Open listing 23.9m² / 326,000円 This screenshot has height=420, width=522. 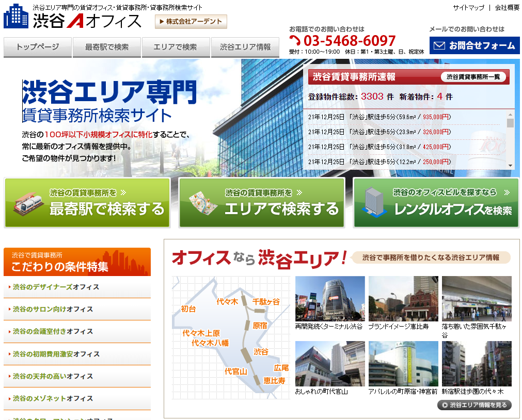pyautogui.click(x=379, y=132)
